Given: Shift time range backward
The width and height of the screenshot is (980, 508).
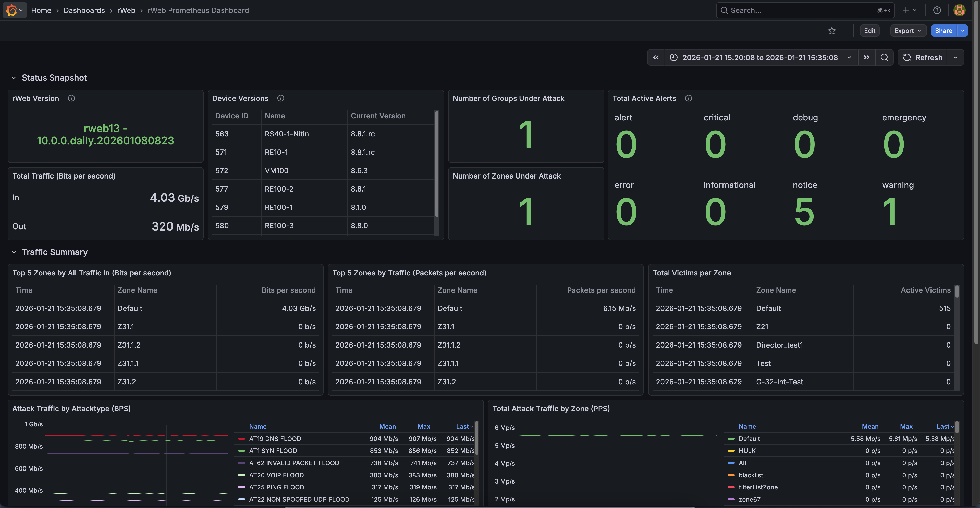Looking at the screenshot, I should [x=656, y=57].
